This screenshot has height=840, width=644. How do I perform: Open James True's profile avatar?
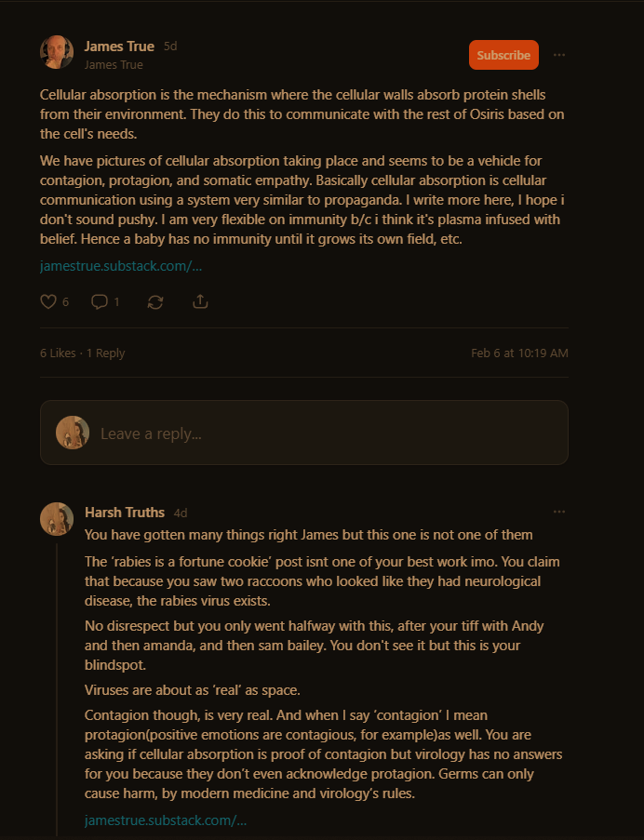57,52
